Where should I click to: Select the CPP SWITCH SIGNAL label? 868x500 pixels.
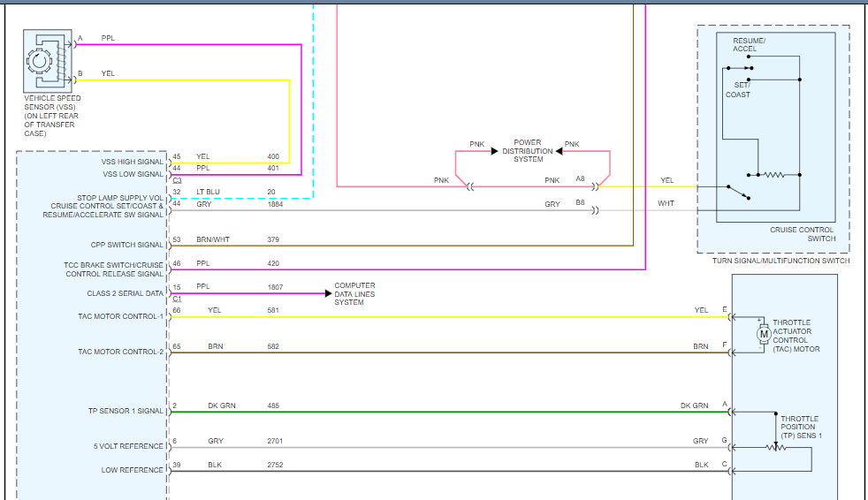(126, 245)
